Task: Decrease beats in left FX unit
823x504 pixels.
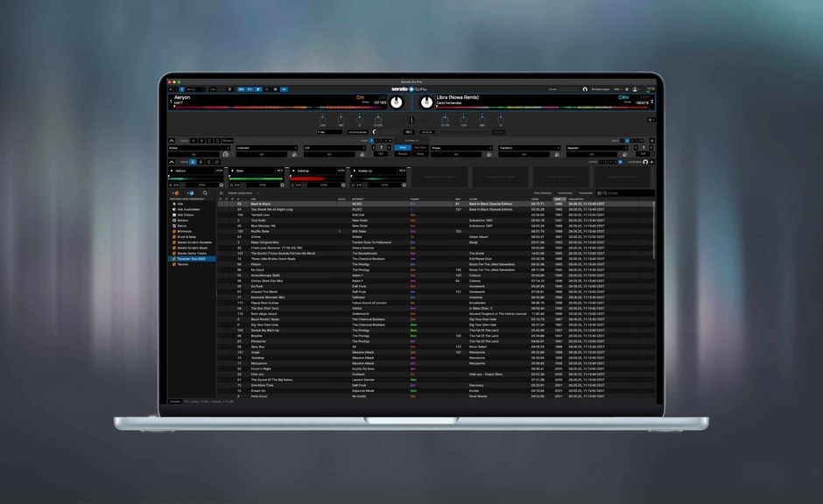Action: (x=374, y=147)
